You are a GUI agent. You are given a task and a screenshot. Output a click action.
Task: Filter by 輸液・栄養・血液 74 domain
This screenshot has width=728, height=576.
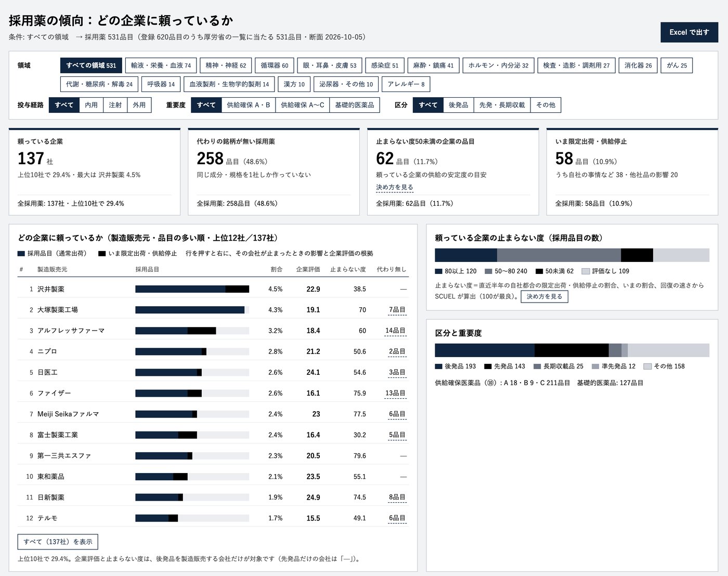pos(161,66)
